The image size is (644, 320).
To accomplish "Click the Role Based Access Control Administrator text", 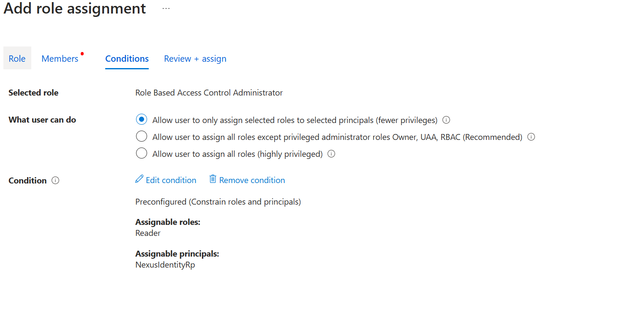I will click(x=209, y=93).
